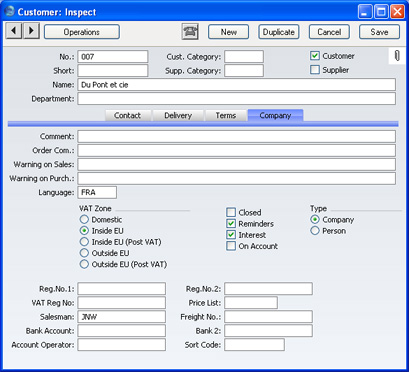Screen dimensions: 409x372
Task: Select the Company tab
Action: click(x=275, y=115)
